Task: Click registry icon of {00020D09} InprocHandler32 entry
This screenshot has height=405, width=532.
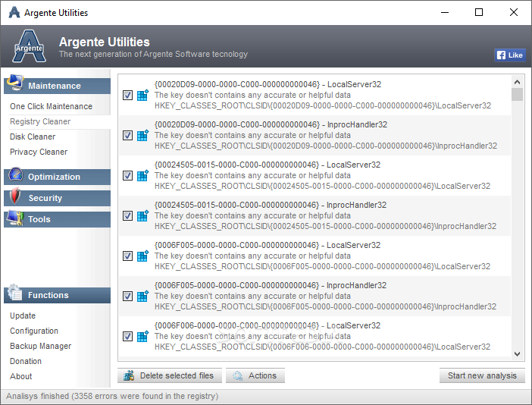Action: (142, 135)
